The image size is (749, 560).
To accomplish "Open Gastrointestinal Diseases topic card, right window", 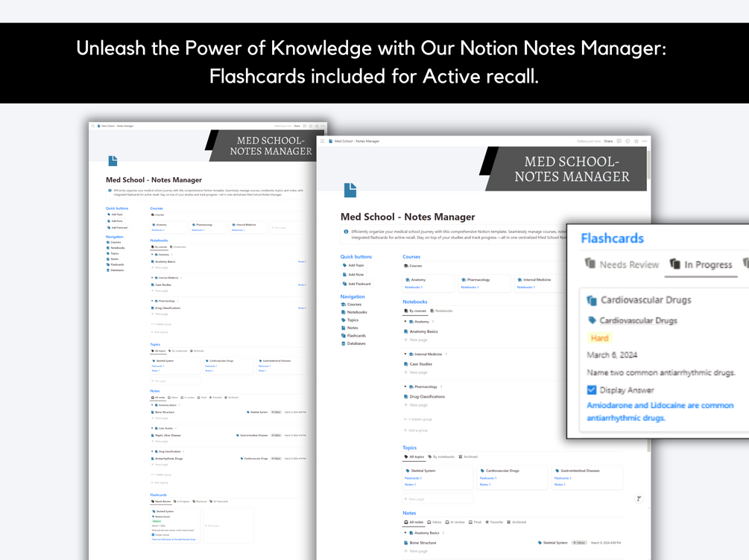I will 587,477.
